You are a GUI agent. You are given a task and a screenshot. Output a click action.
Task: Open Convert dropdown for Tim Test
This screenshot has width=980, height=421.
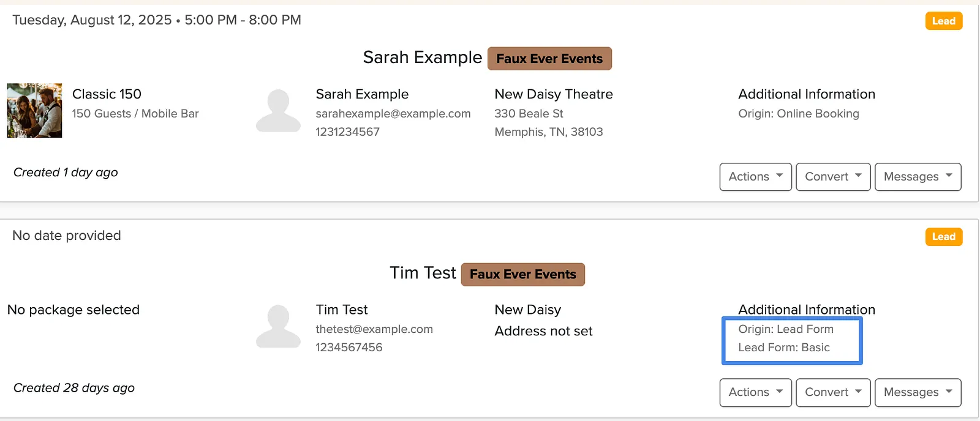[833, 392]
